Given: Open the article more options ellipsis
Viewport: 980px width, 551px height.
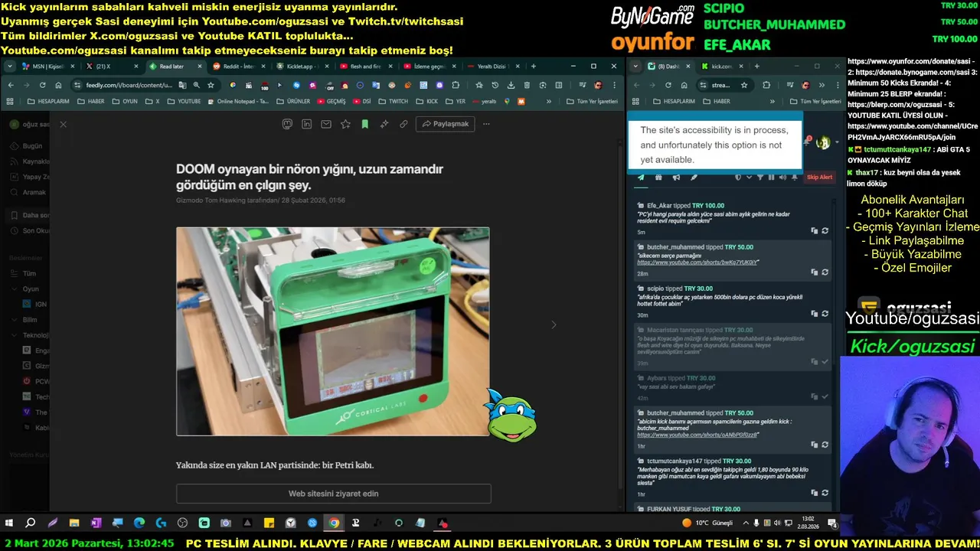Looking at the screenshot, I should (x=486, y=124).
